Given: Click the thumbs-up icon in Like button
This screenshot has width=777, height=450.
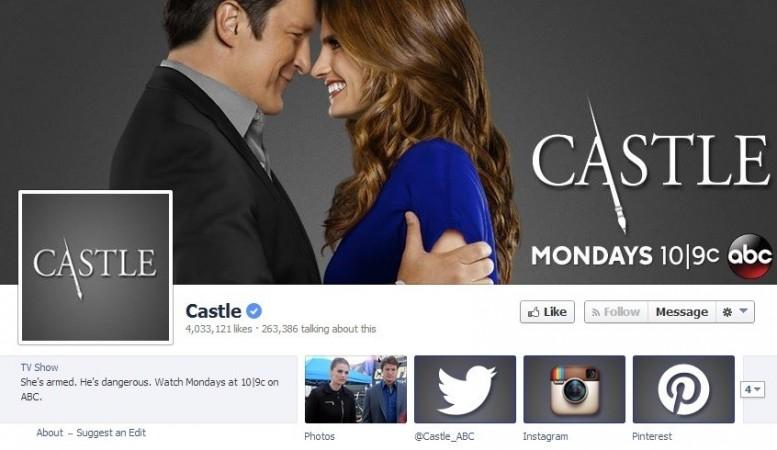Looking at the screenshot, I should click(x=533, y=312).
